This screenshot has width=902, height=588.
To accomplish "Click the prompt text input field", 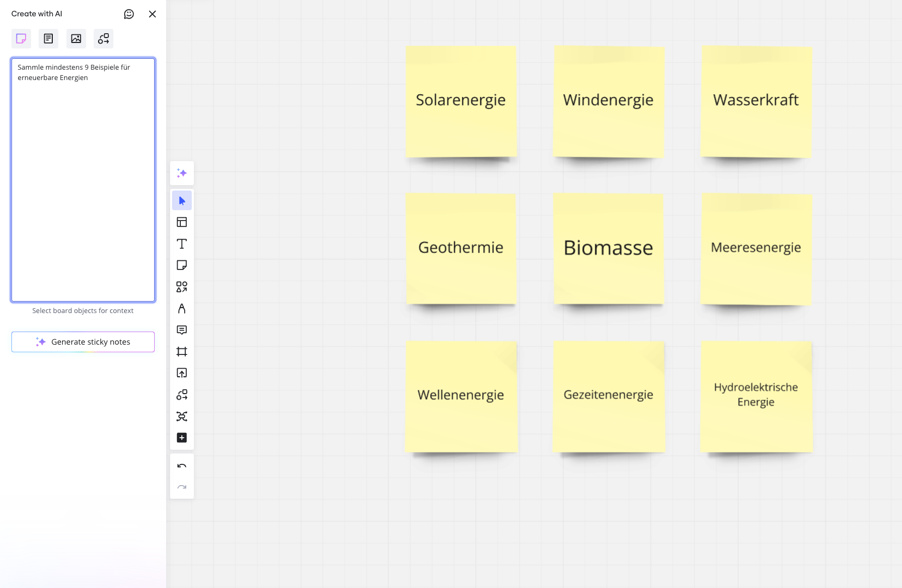I will click(83, 180).
